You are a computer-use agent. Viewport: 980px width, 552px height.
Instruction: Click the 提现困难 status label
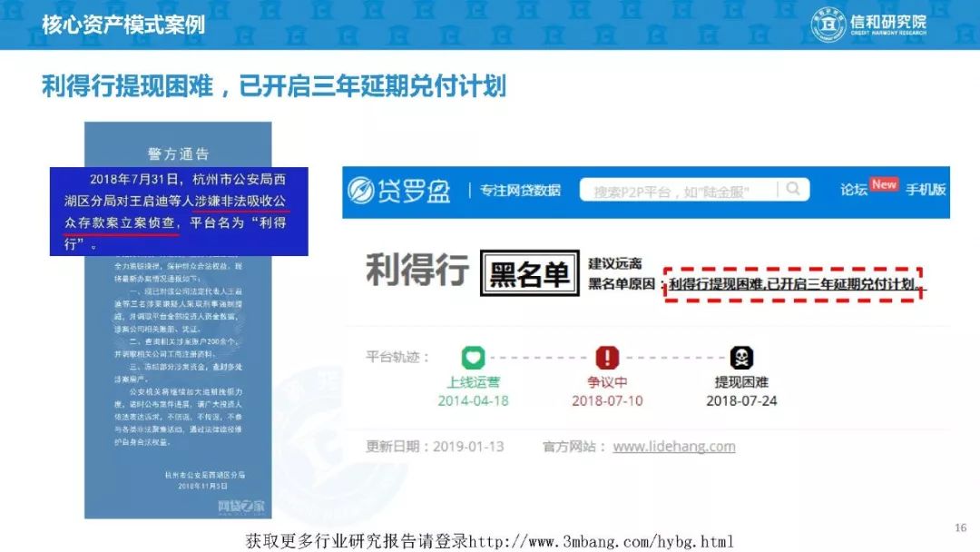coord(741,382)
